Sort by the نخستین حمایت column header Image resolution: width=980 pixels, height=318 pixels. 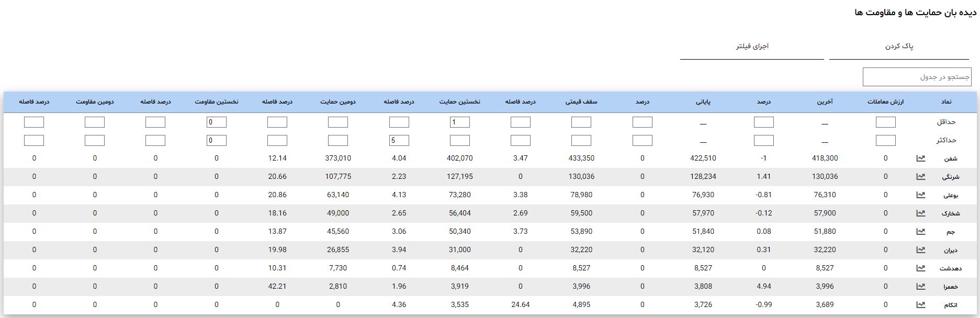pyautogui.click(x=459, y=101)
